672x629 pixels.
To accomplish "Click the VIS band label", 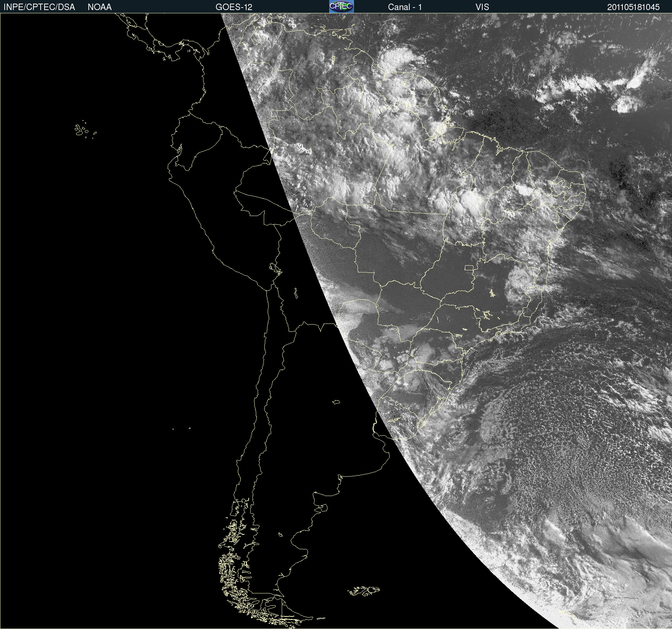I will (482, 7).
